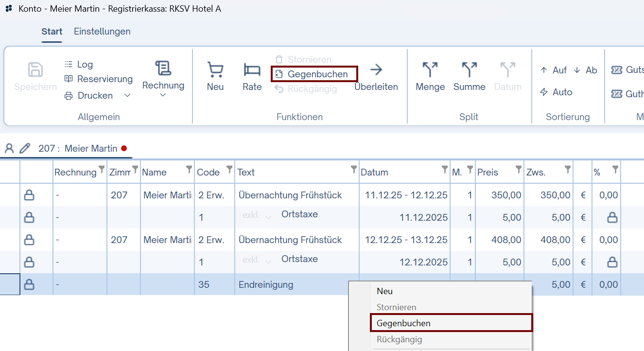Click the Überleiten arrow icon

[376, 70]
